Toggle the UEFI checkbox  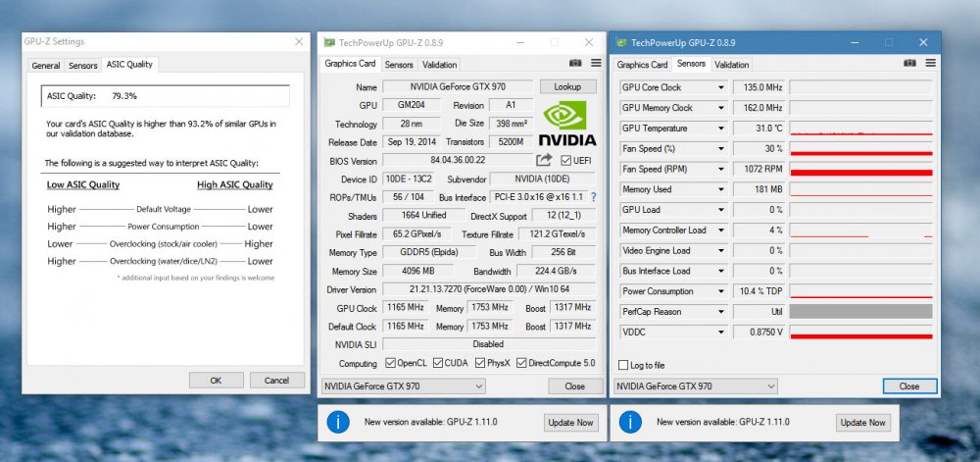point(566,161)
